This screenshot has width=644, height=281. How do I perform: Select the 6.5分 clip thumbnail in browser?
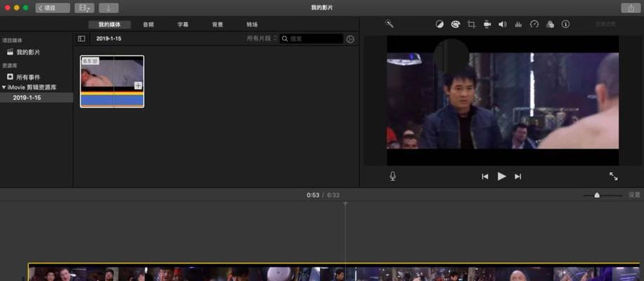(x=112, y=81)
